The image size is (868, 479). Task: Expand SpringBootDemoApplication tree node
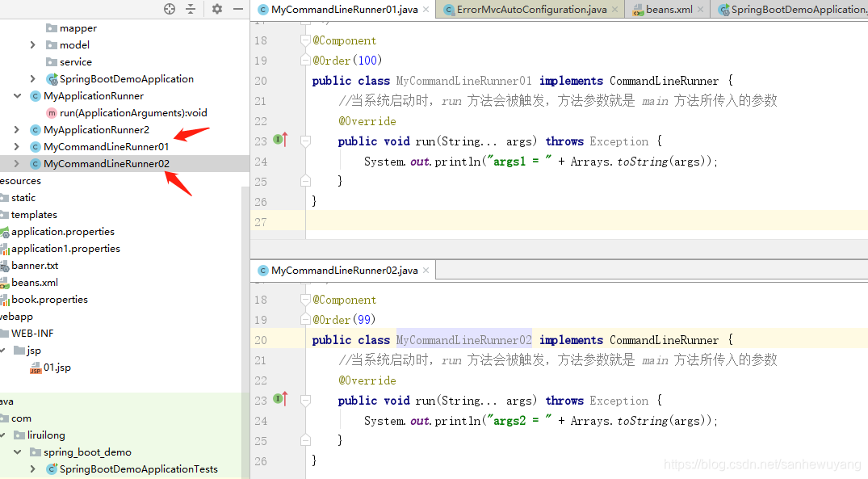[32, 78]
